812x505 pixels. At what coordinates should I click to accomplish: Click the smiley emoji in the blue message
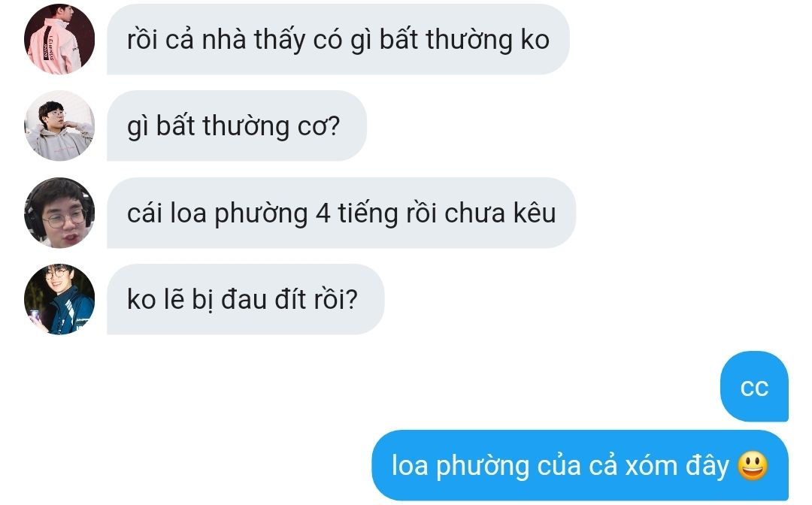coord(752,465)
